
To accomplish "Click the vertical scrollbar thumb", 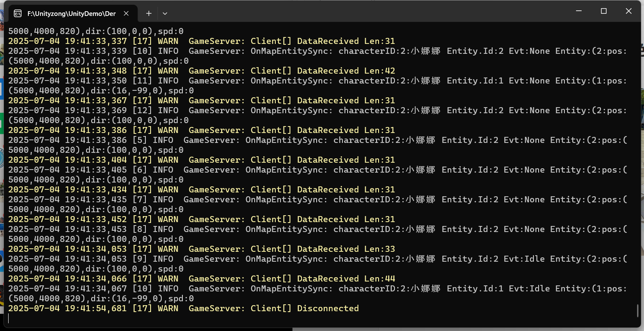I will pos(638,310).
